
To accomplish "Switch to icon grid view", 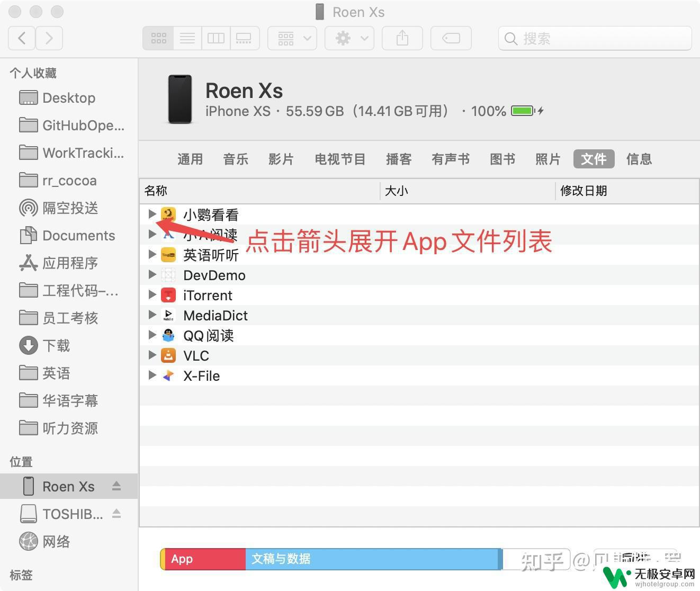I will [158, 38].
